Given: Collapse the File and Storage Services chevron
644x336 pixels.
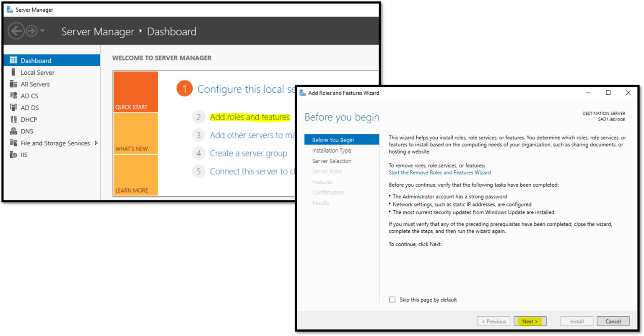Looking at the screenshot, I should pos(97,143).
